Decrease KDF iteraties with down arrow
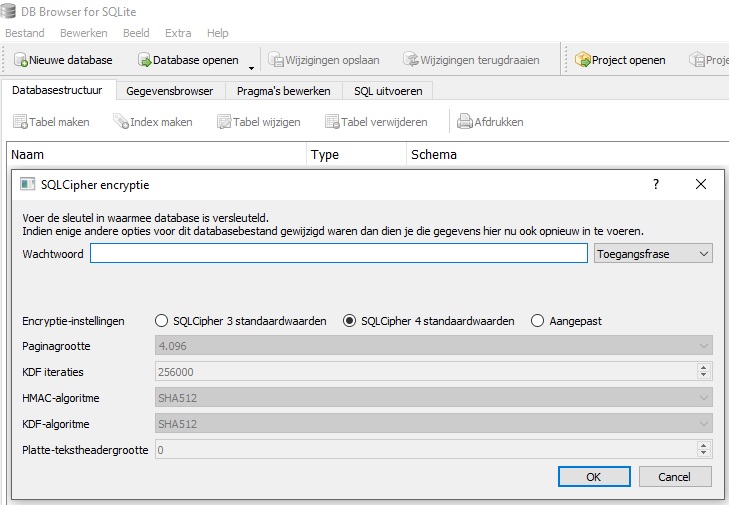The image size is (729, 505). (x=703, y=375)
